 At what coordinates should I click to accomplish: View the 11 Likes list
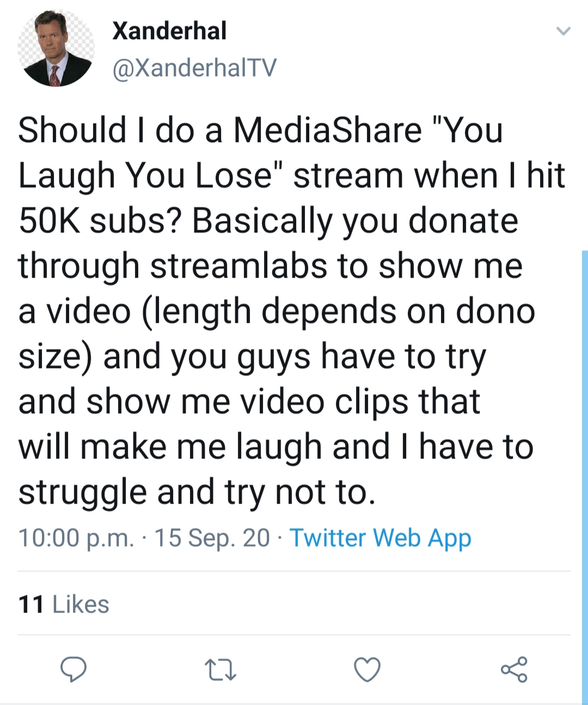(64, 604)
